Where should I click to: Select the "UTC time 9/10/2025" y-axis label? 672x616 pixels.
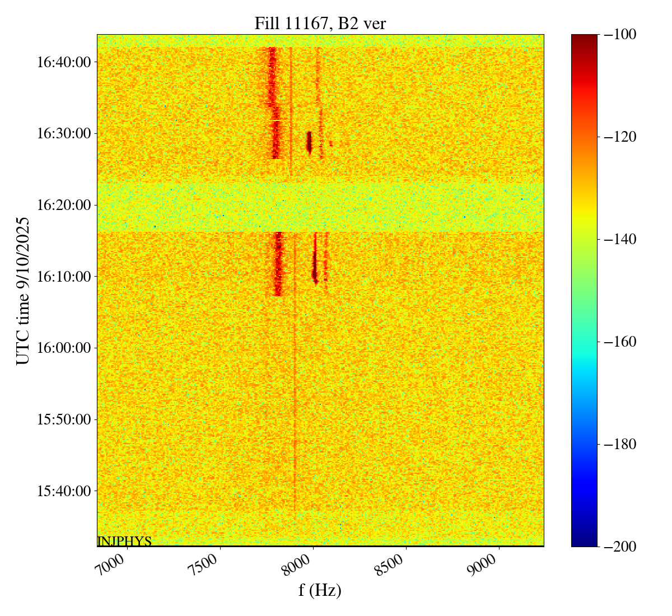tap(23, 291)
